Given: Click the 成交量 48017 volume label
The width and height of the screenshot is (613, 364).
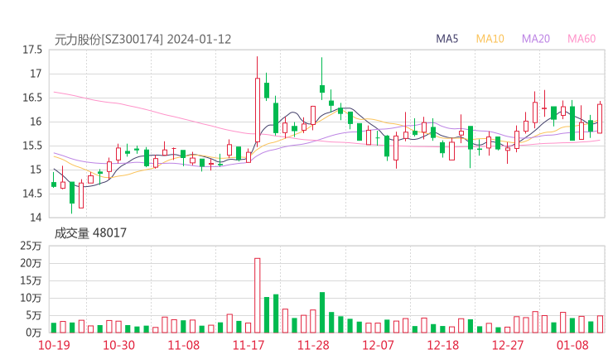Looking at the screenshot, I should point(90,233).
